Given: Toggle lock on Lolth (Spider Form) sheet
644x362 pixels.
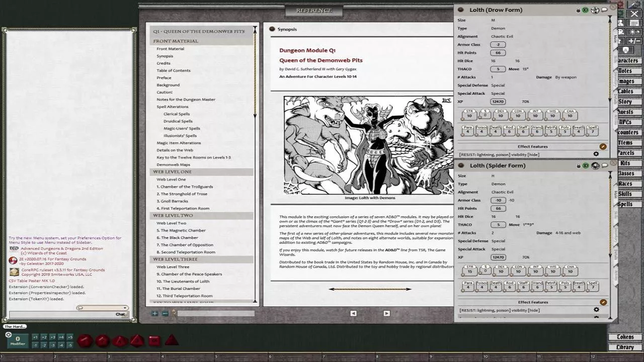Looking at the screenshot, I should pos(578,165).
